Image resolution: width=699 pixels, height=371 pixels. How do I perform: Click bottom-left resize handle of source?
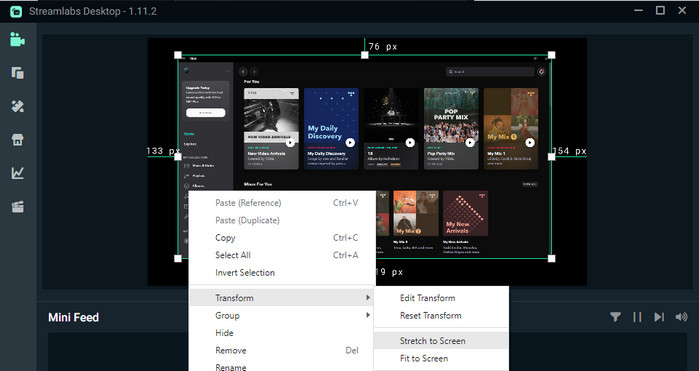coord(178,258)
